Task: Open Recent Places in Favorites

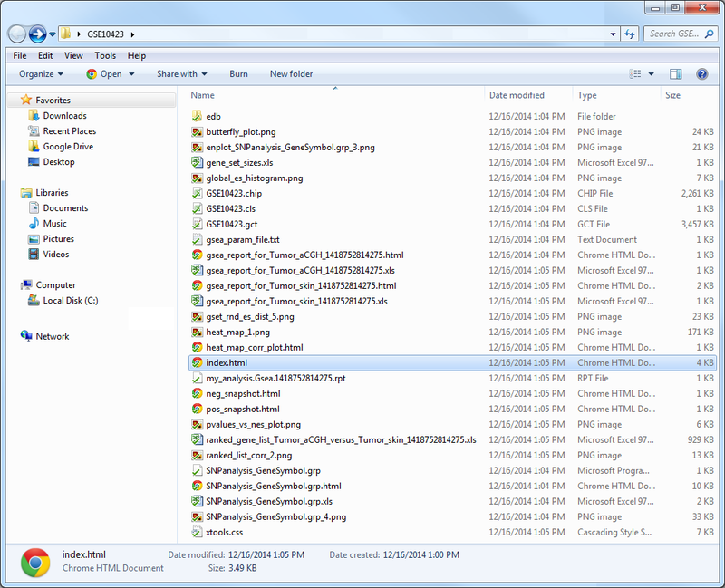Action: pos(70,130)
